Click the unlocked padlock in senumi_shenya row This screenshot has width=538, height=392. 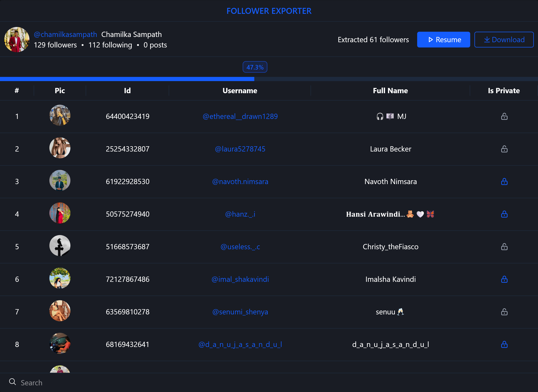coord(504,312)
